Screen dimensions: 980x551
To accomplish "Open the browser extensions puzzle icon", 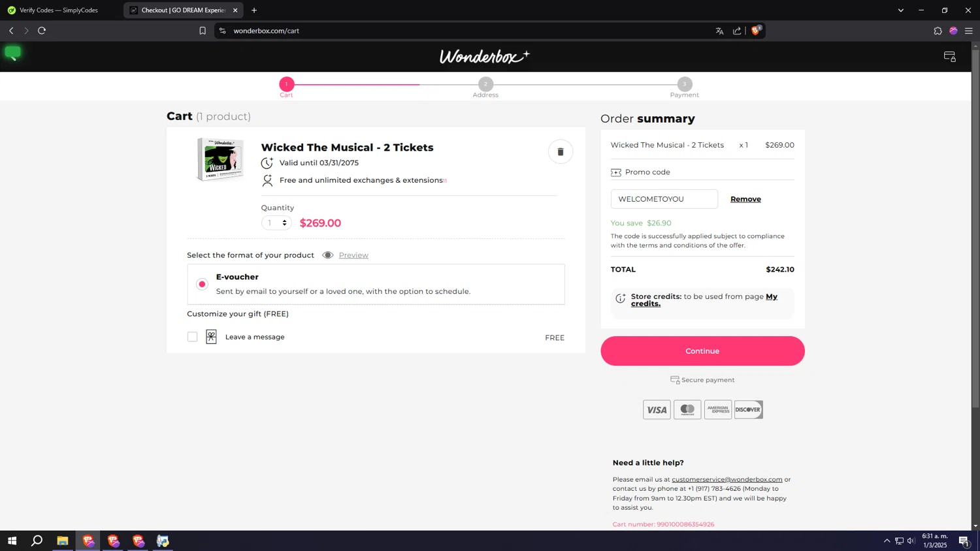I will point(938,31).
